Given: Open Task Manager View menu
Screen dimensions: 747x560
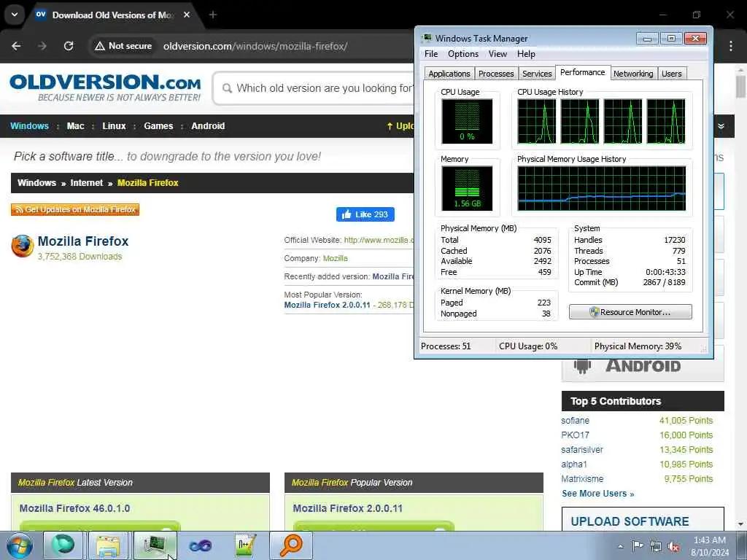Looking at the screenshot, I should click(498, 54).
